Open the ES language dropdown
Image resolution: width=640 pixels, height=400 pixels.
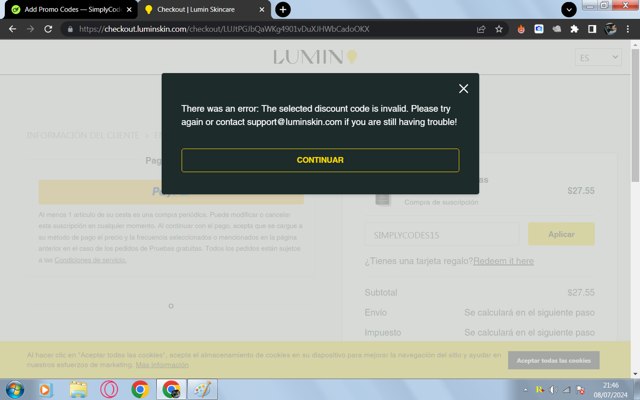(598, 58)
